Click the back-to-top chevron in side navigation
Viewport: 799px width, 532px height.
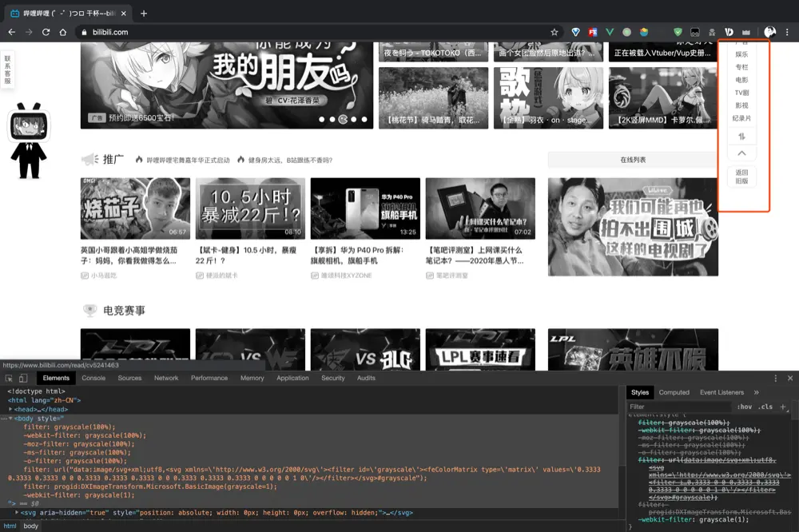(x=742, y=153)
